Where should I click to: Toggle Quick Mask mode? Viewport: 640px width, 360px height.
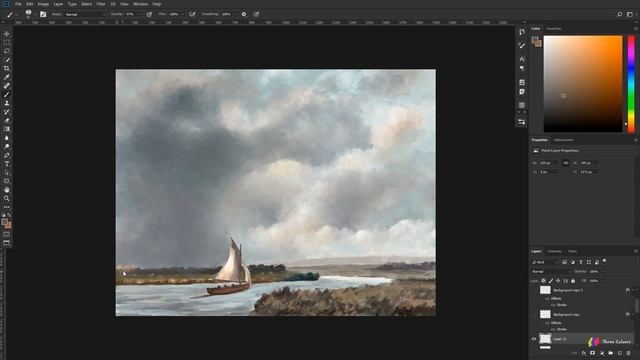7,234
